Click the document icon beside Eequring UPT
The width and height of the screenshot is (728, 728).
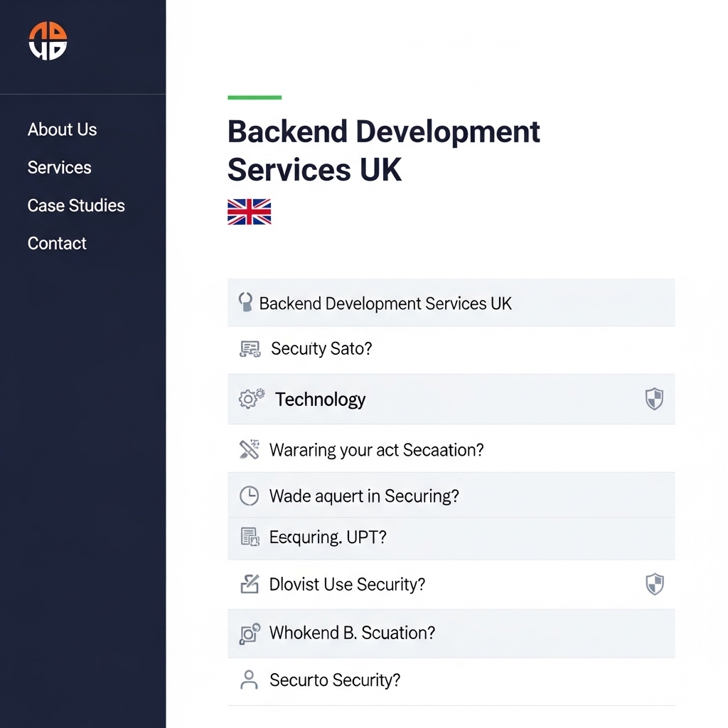(250, 537)
